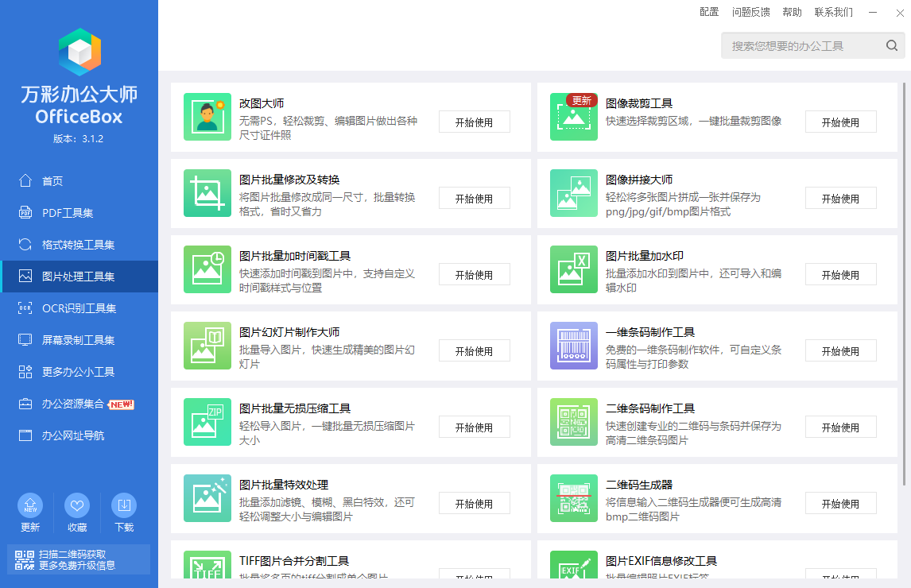This screenshot has width=911, height=588.
Task: Open the 配置 menu at top
Action: pos(709,12)
